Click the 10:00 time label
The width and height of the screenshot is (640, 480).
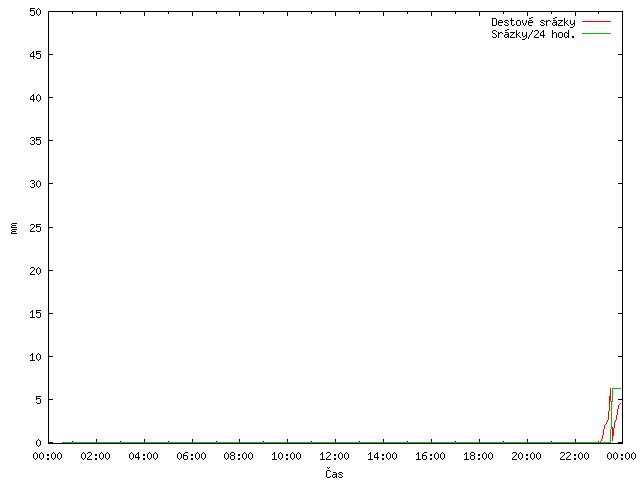[x=287, y=456]
